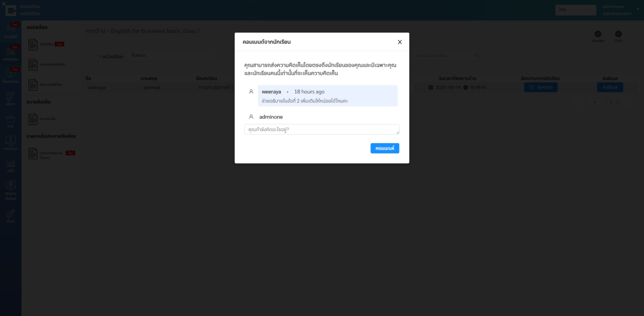This screenshot has height=316, width=644.
Task: Click adminone's user avatar icon in dialog
Action: [x=251, y=117]
